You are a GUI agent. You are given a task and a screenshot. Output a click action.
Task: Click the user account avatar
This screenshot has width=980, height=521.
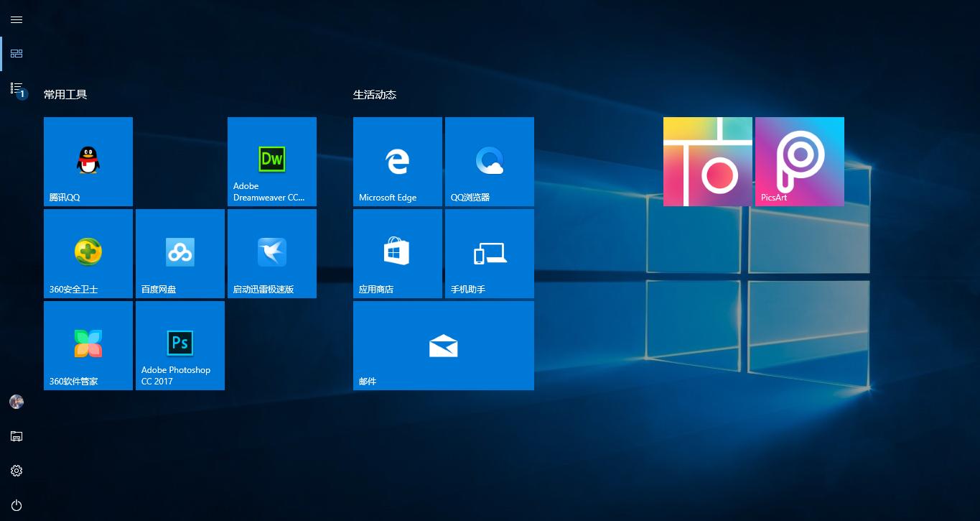pyautogui.click(x=17, y=402)
